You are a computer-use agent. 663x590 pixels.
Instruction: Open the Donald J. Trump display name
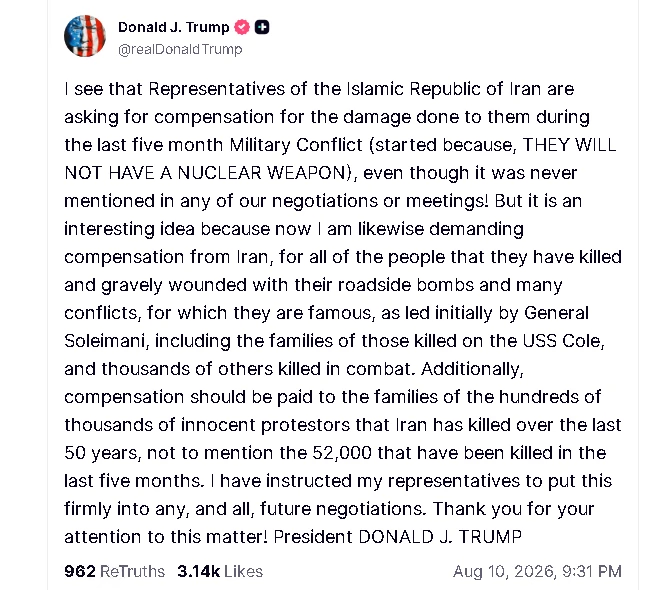click(174, 27)
